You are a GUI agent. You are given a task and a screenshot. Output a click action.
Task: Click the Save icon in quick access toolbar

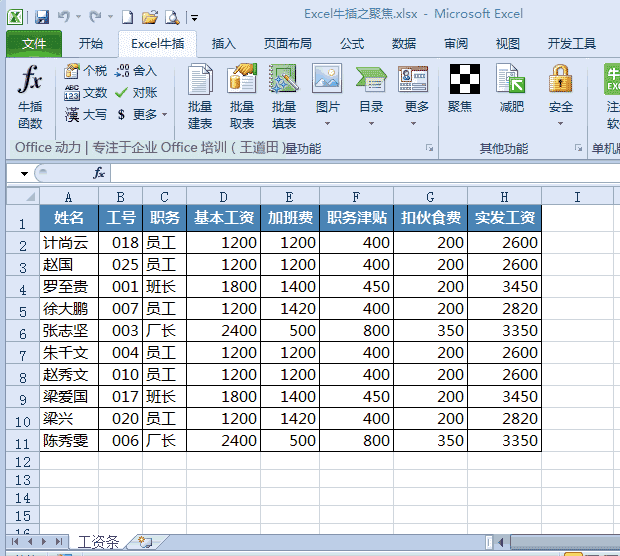click(x=42, y=17)
